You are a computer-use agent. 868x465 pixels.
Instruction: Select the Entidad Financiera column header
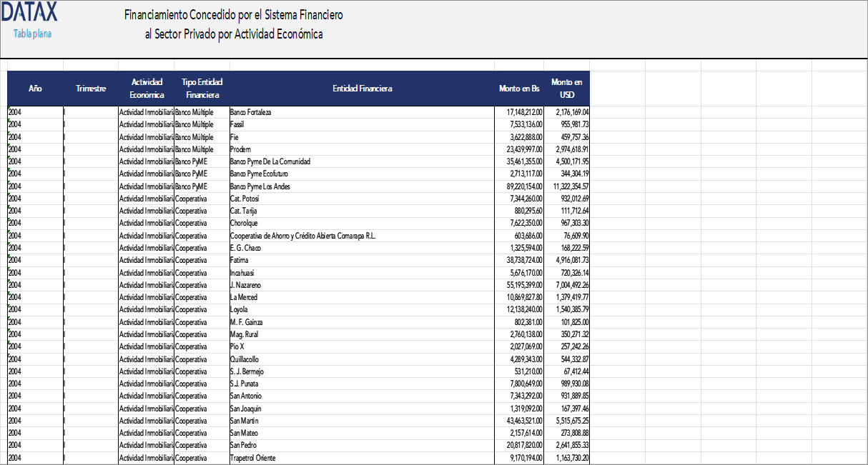(x=362, y=89)
